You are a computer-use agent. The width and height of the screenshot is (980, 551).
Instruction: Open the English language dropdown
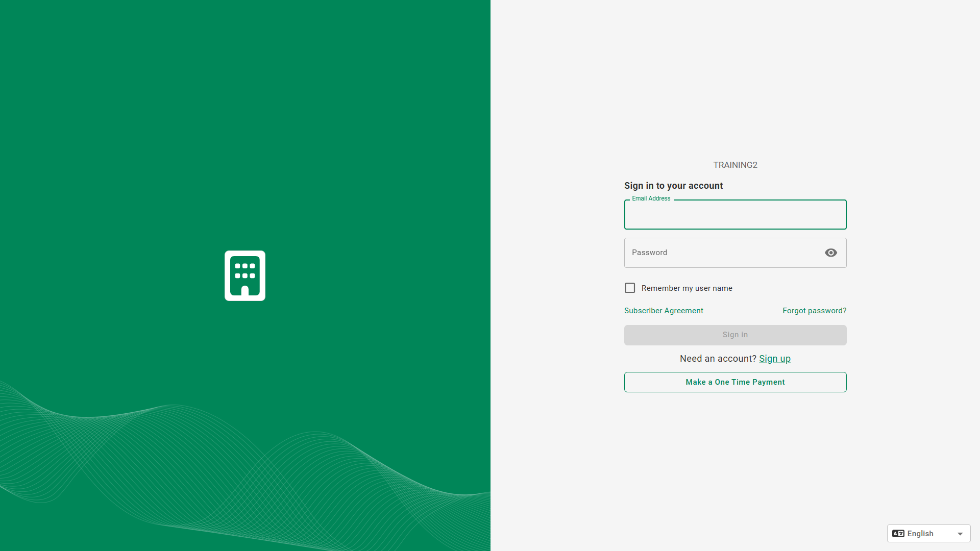click(928, 534)
